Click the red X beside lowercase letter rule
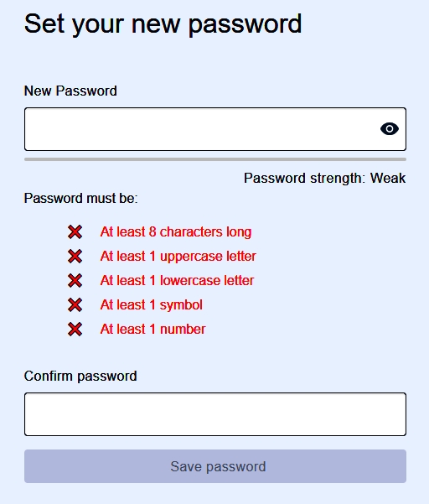Image resolution: width=429 pixels, height=504 pixels. (x=75, y=281)
